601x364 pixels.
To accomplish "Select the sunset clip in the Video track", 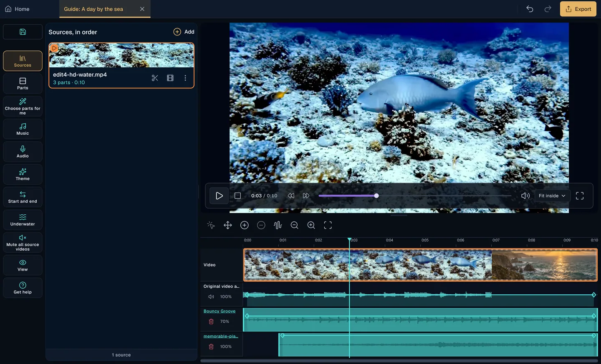I will (544, 265).
